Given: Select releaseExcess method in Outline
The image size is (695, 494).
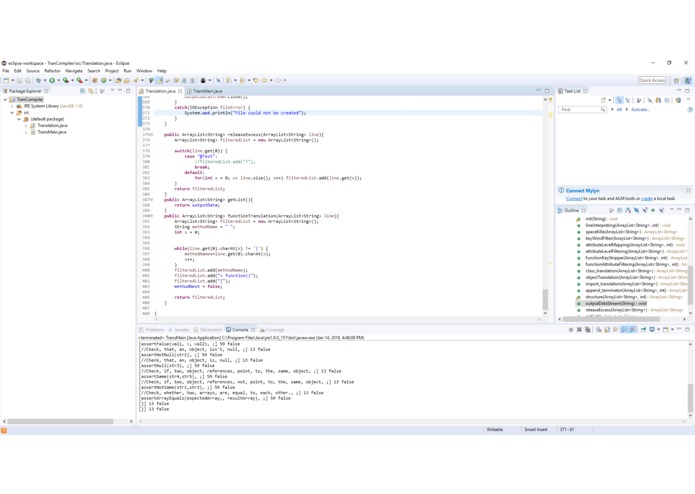Looking at the screenshot, I should [x=634, y=310].
